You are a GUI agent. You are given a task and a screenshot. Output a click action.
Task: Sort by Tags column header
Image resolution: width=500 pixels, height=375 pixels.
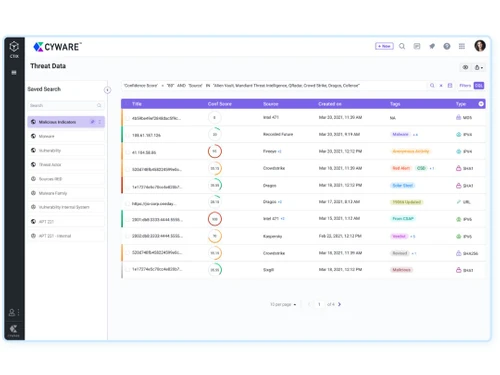tap(395, 104)
